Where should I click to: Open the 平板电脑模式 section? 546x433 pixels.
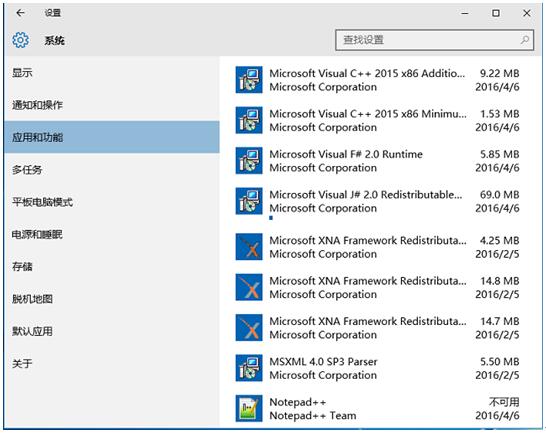pyautogui.click(x=111, y=202)
